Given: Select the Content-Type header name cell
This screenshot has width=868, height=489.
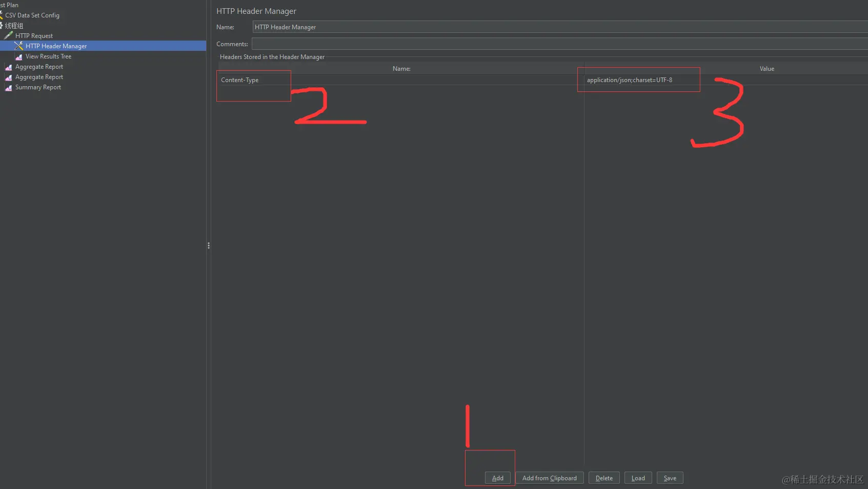Looking at the screenshot, I should (x=401, y=80).
